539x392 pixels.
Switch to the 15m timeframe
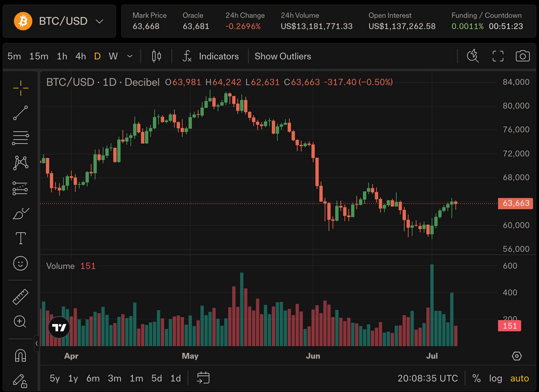click(39, 56)
